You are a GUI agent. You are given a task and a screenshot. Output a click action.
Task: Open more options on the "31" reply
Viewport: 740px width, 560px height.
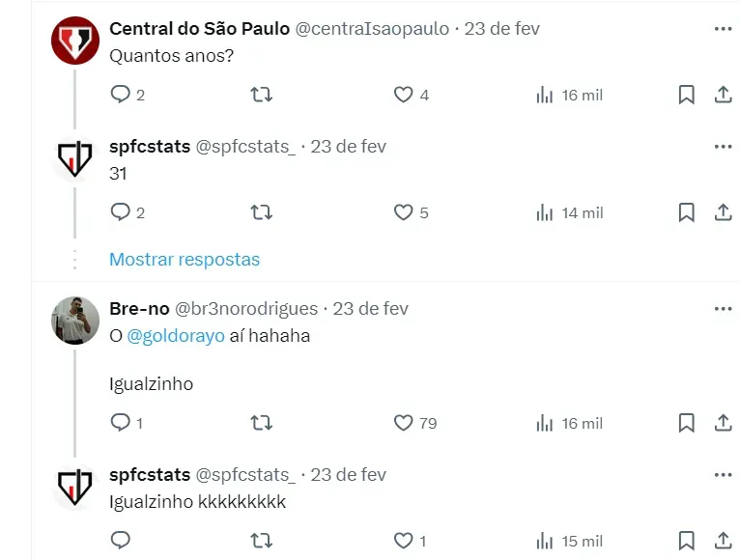click(723, 147)
